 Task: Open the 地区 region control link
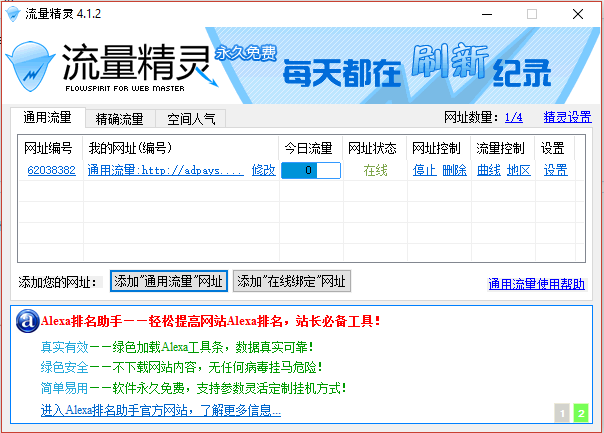[x=518, y=170]
